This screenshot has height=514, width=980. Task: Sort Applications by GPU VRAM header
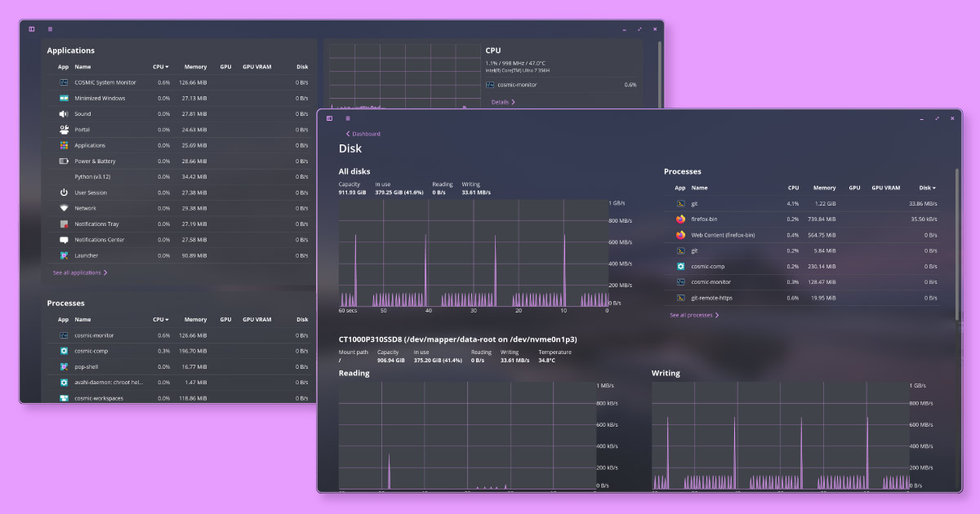257,67
